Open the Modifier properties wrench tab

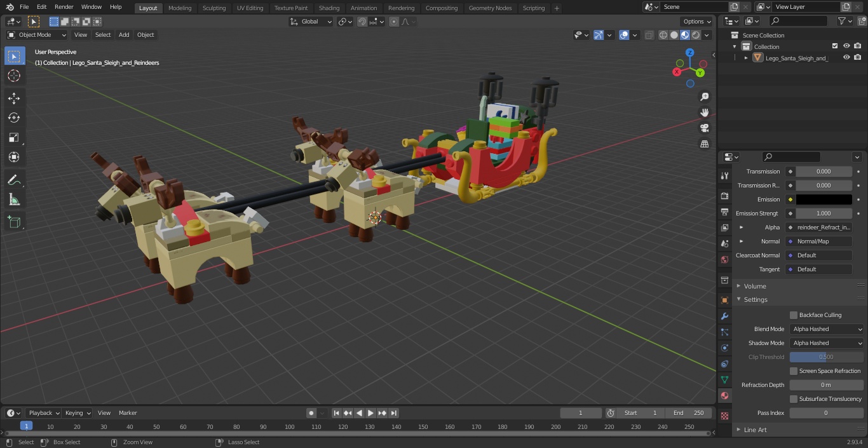point(724,316)
